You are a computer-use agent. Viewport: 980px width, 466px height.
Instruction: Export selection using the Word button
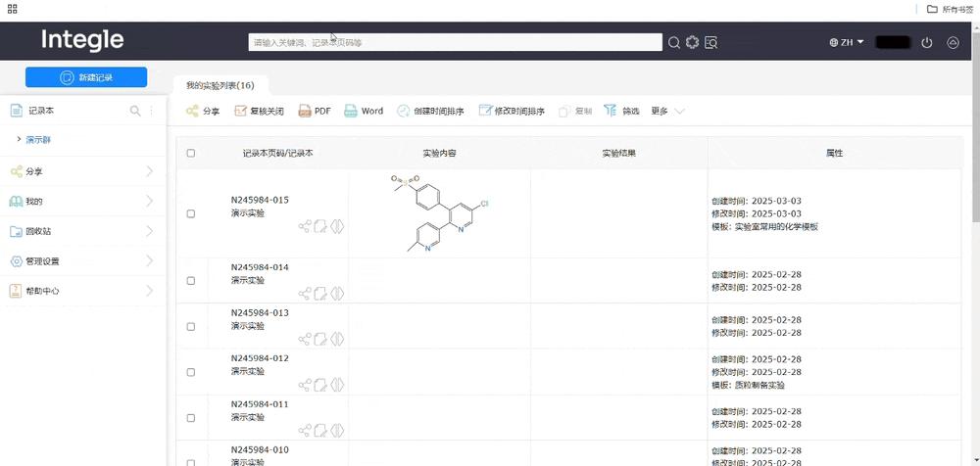pyautogui.click(x=364, y=112)
